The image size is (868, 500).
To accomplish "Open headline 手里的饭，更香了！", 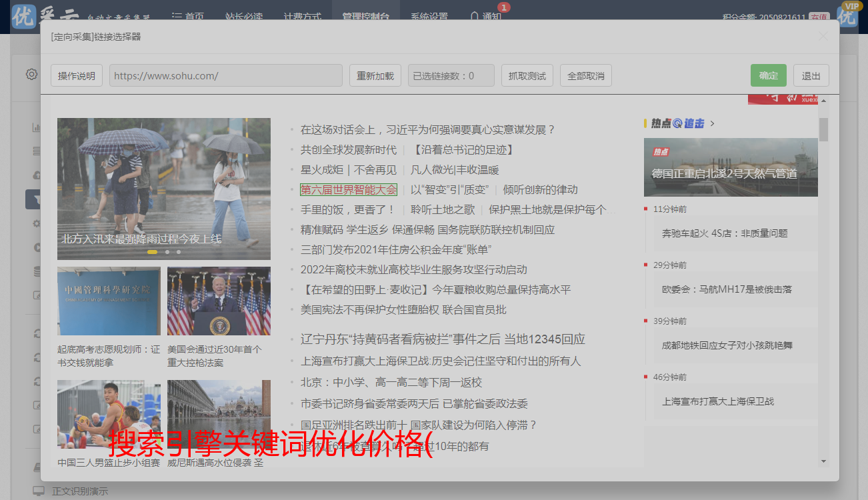I will pyautogui.click(x=348, y=209).
